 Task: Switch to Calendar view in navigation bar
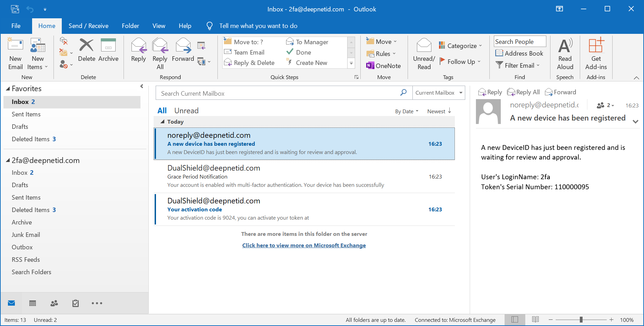[33, 303]
